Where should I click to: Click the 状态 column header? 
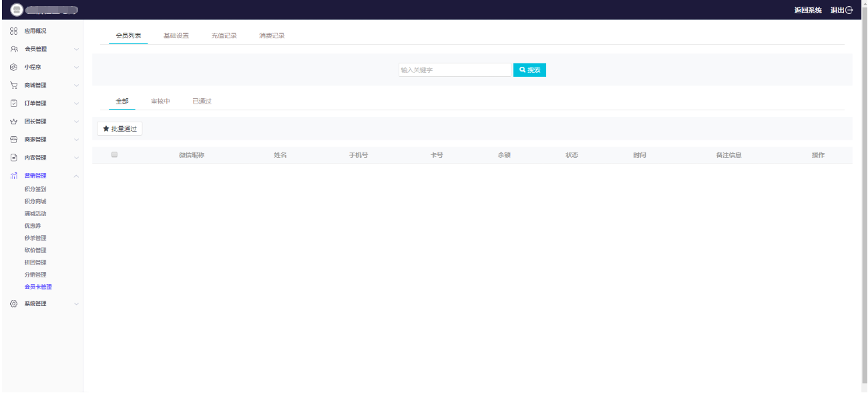pyautogui.click(x=572, y=155)
